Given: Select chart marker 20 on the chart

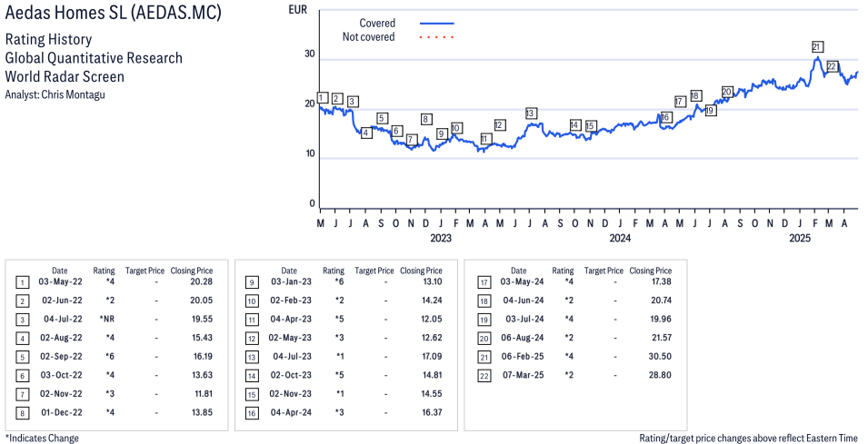Looking at the screenshot, I should 727,92.
